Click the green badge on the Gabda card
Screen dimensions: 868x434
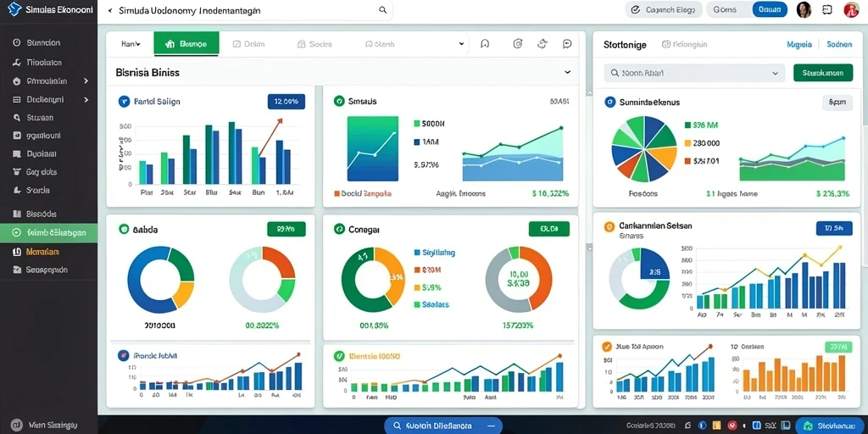tap(287, 229)
